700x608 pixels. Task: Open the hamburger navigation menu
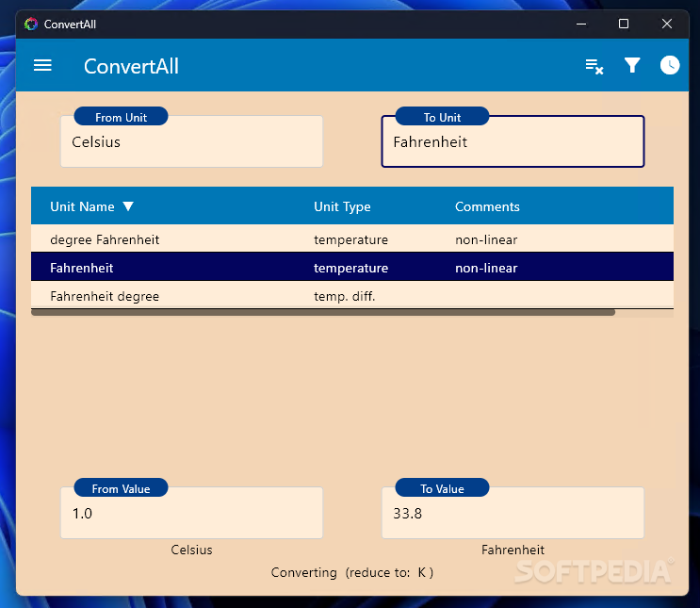pyautogui.click(x=42, y=65)
